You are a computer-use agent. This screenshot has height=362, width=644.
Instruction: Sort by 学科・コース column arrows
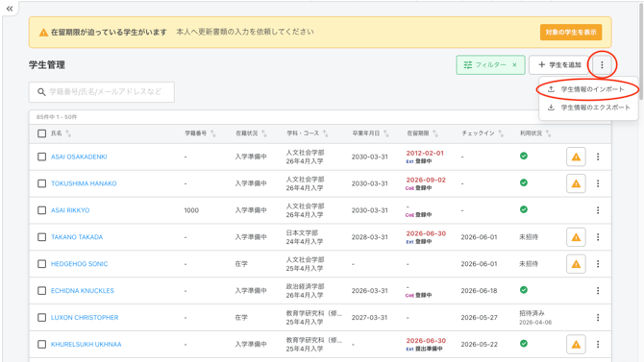(x=325, y=133)
